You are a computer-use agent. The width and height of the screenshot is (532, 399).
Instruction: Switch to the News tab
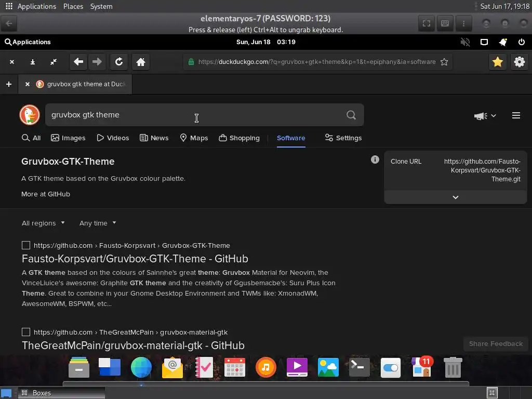click(x=154, y=138)
